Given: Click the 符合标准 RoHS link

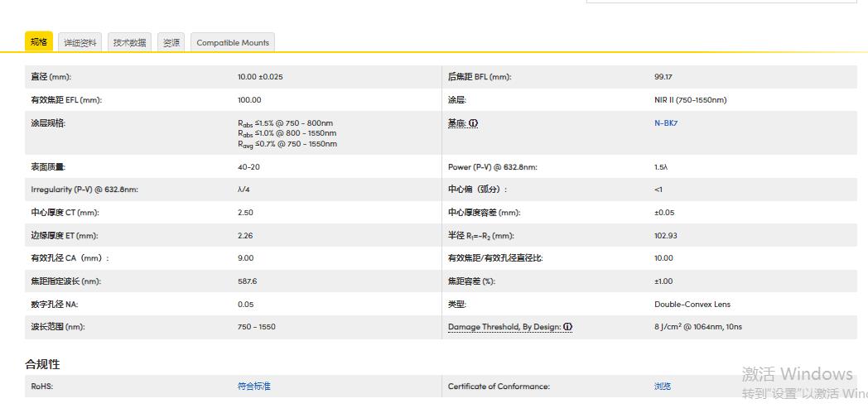Looking at the screenshot, I should point(254,387).
